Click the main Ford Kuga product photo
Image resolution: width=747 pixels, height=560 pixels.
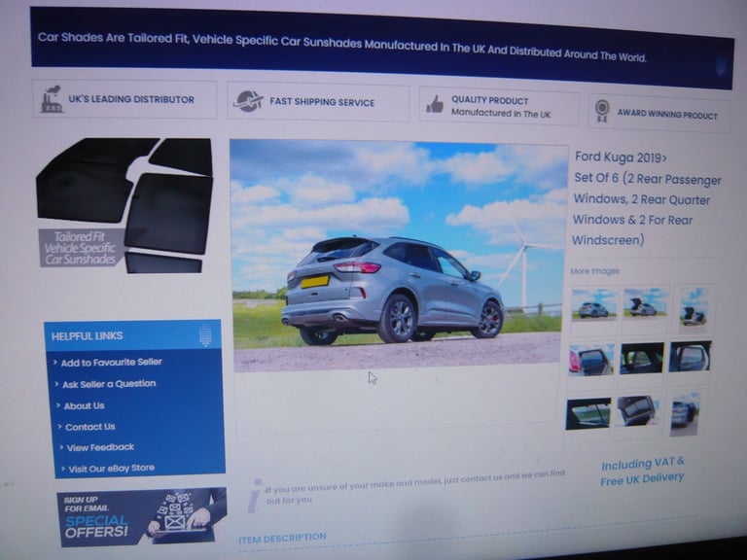[398, 256]
